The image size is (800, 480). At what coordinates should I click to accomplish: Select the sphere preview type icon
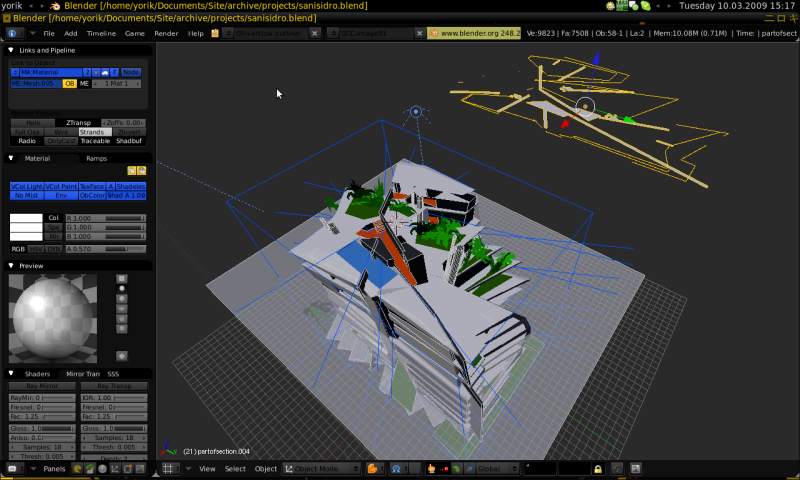pos(122,289)
